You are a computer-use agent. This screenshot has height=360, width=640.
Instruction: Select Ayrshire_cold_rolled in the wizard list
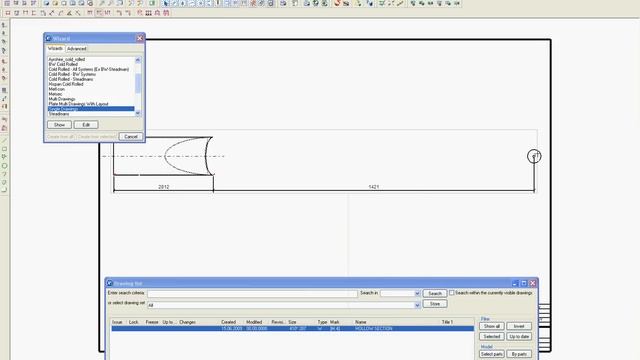67,59
